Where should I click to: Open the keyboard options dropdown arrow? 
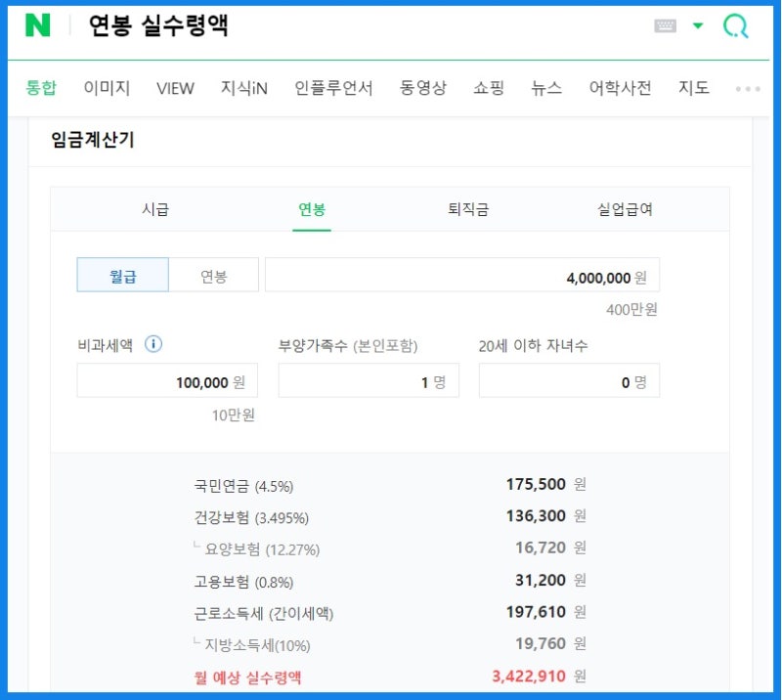(696, 26)
